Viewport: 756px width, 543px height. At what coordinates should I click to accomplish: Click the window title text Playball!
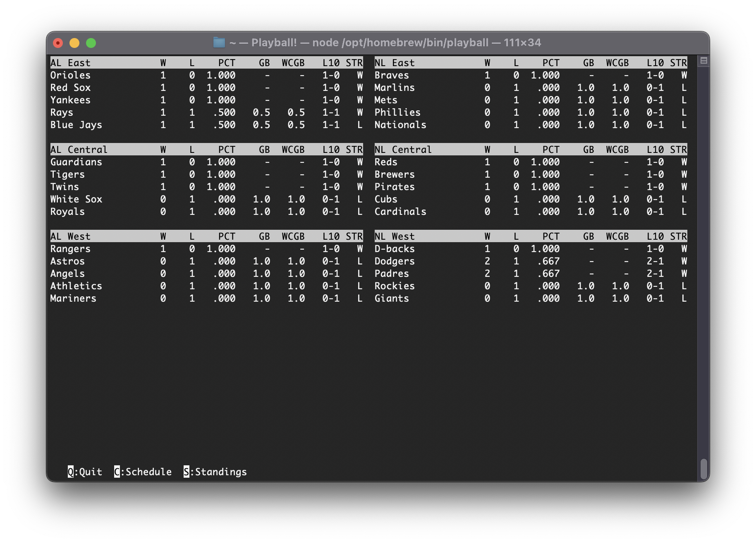pyautogui.click(x=274, y=43)
